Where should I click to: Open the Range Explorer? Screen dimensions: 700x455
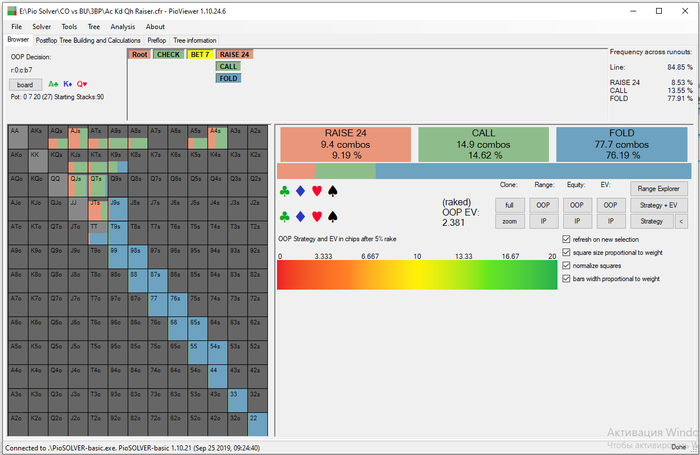pyautogui.click(x=658, y=188)
